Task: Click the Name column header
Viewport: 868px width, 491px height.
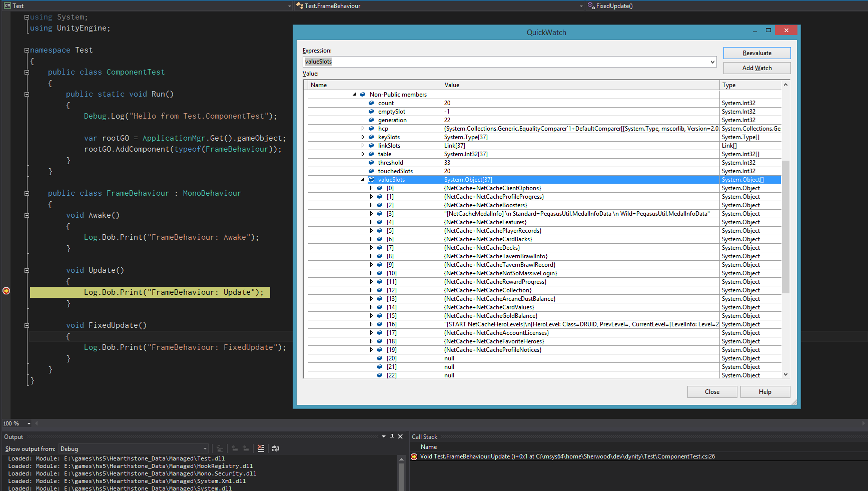Action: (x=375, y=85)
